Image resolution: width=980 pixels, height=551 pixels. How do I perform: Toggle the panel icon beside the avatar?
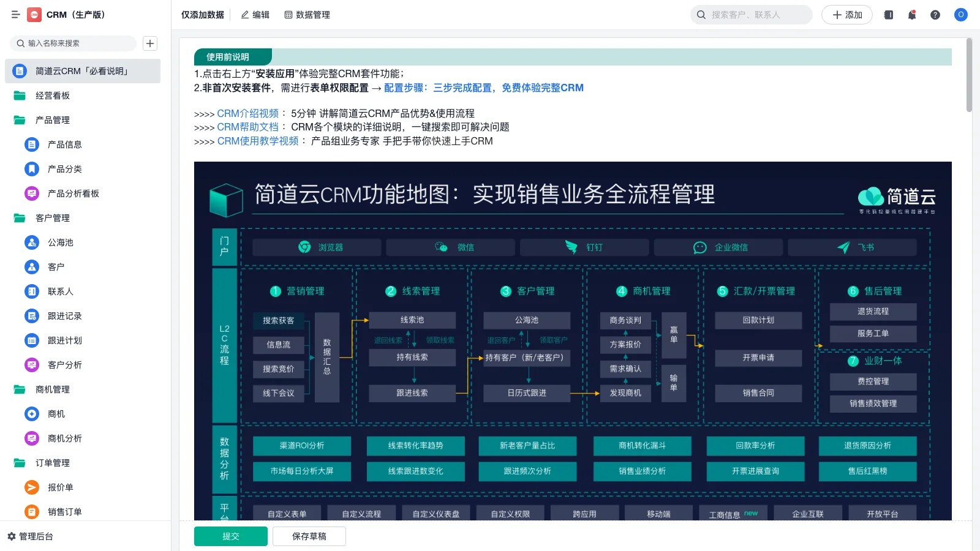pos(888,15)
